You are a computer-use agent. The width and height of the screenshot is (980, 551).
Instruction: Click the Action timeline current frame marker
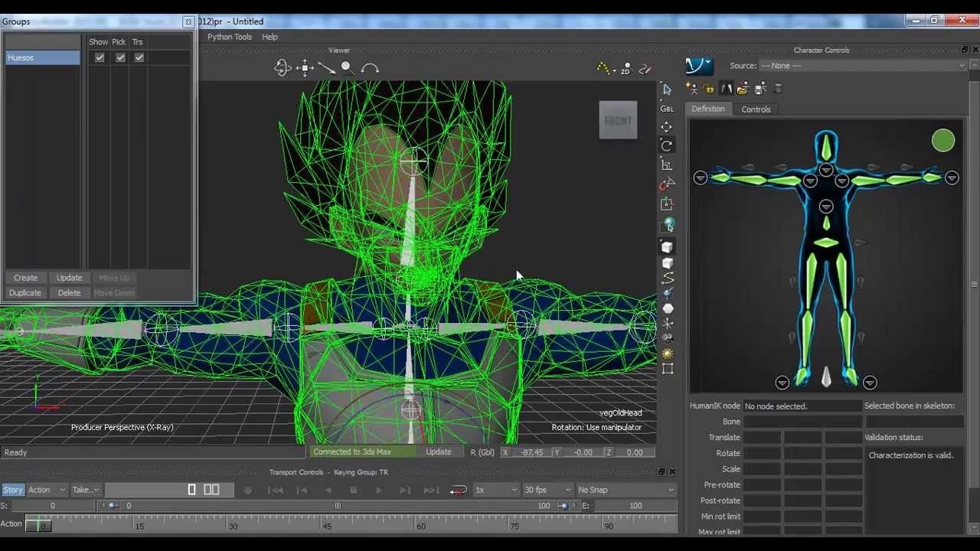(x=38, y=524)
